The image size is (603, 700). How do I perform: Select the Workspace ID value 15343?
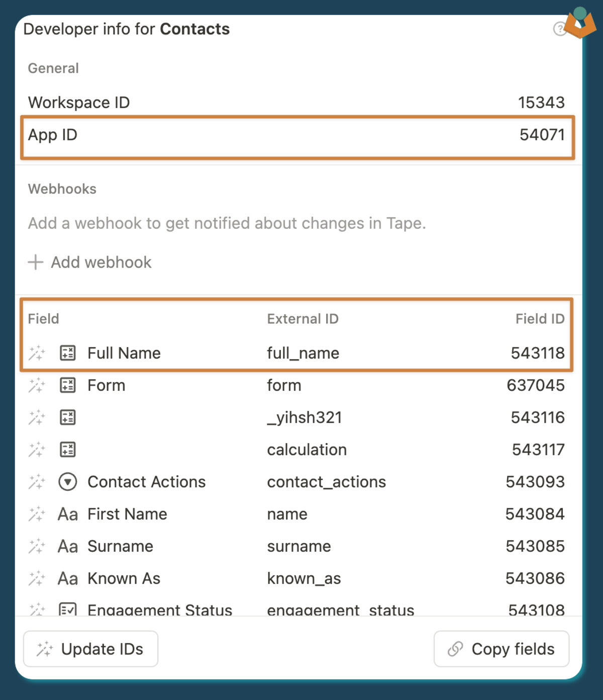point(542,103)
